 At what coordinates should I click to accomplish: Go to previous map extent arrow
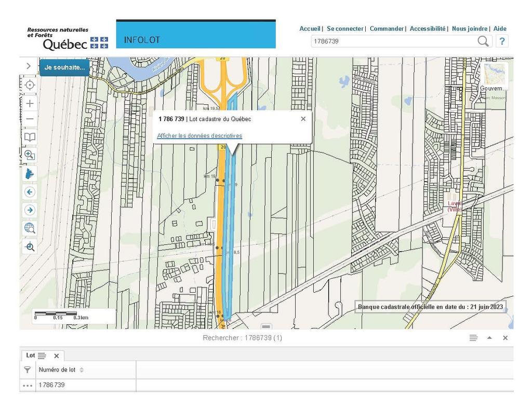30,192
